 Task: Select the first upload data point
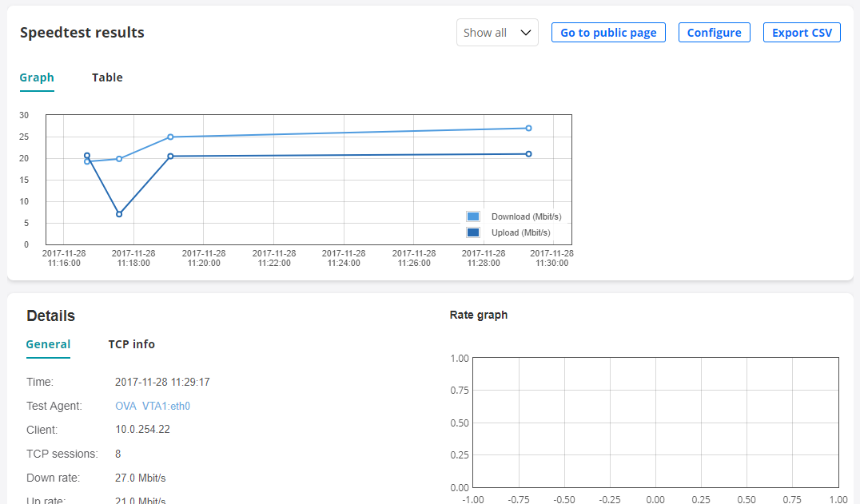tap(87, 156)
